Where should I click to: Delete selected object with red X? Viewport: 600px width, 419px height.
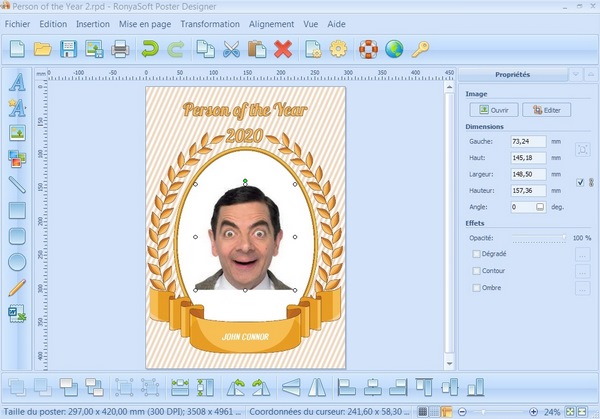click(x=283, y=49)
